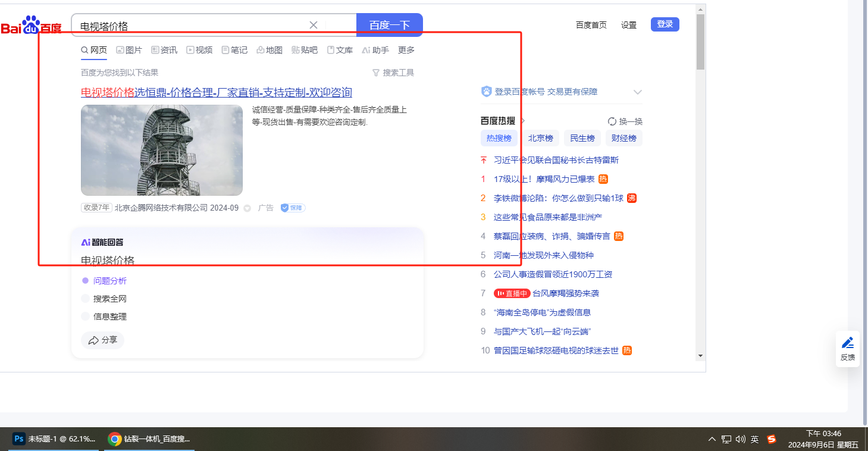Viewport: 868px width, 451px height.
Task: Open 搜索工具 filter options
Action: (393, 73)
